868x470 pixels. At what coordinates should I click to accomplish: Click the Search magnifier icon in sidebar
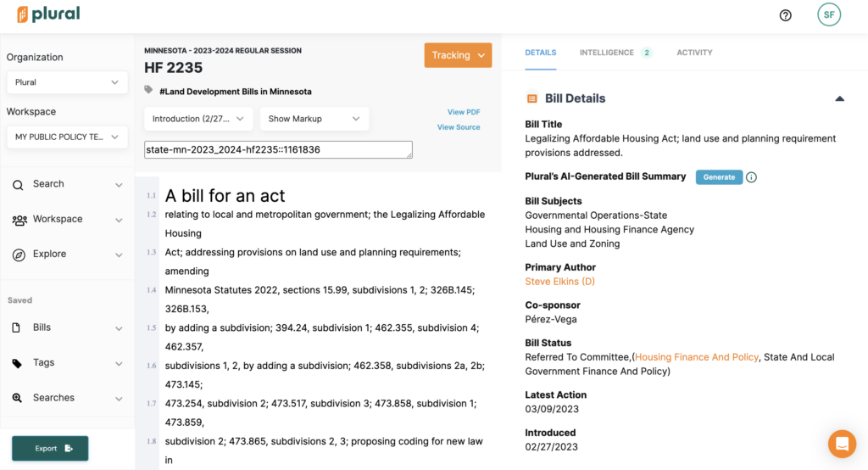(x=18, y=184)
